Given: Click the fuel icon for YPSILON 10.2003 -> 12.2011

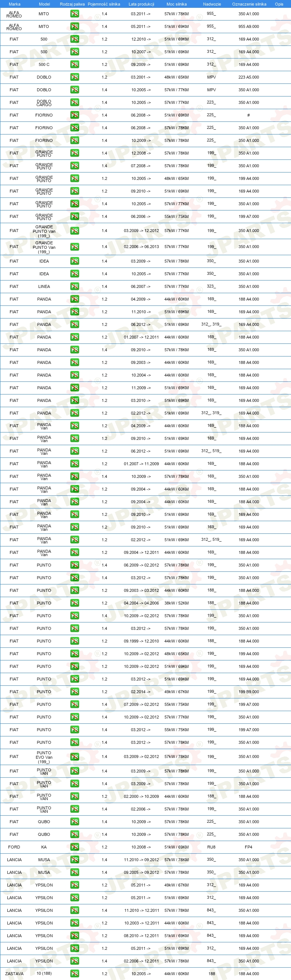Looking at the screenshot, I should pos(74,923).
